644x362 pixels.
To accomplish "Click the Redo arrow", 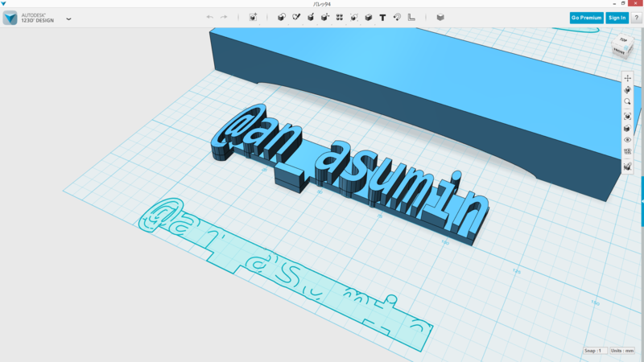I will pyautogui.click(x=224, y=17).
